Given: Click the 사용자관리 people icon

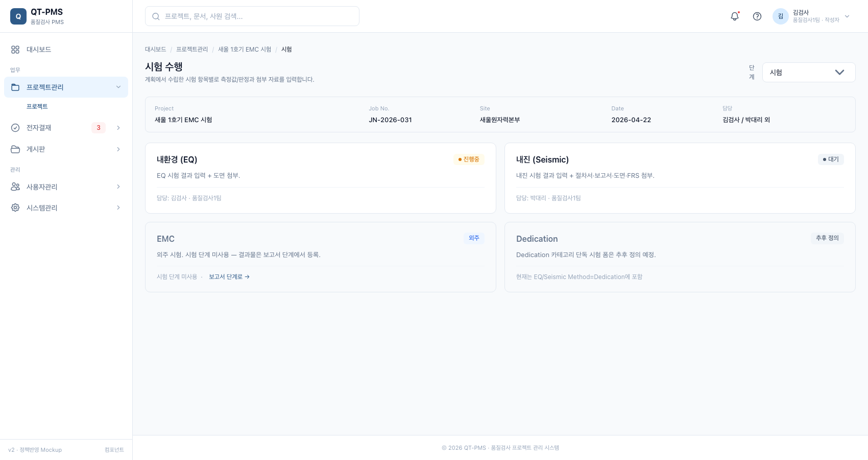Looking at the screenshot, I should tap(15, 187).
